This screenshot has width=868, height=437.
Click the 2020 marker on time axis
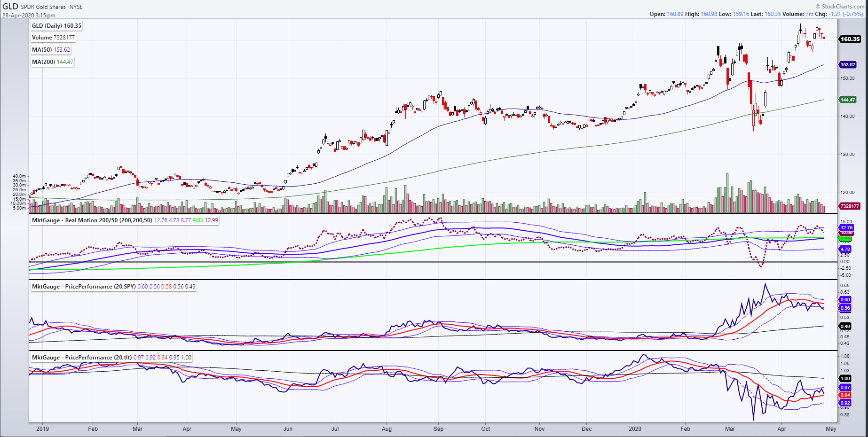click(635, 429)
